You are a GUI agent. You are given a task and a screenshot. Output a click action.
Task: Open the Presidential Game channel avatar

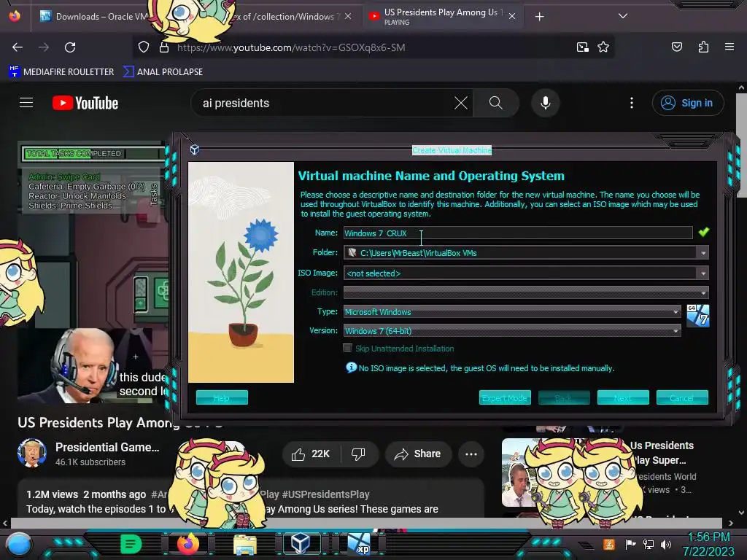(x=32, y=452)
